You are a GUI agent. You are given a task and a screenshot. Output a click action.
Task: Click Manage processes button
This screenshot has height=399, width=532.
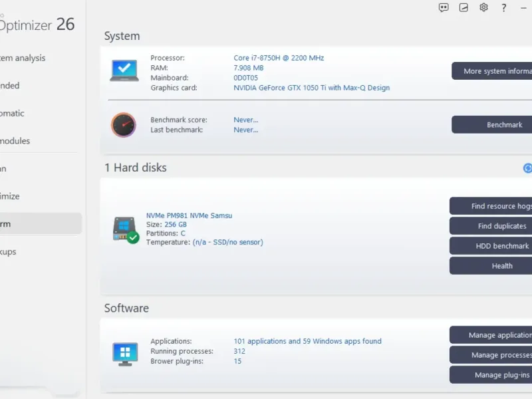pyautogui.click(x=491, y=355)
